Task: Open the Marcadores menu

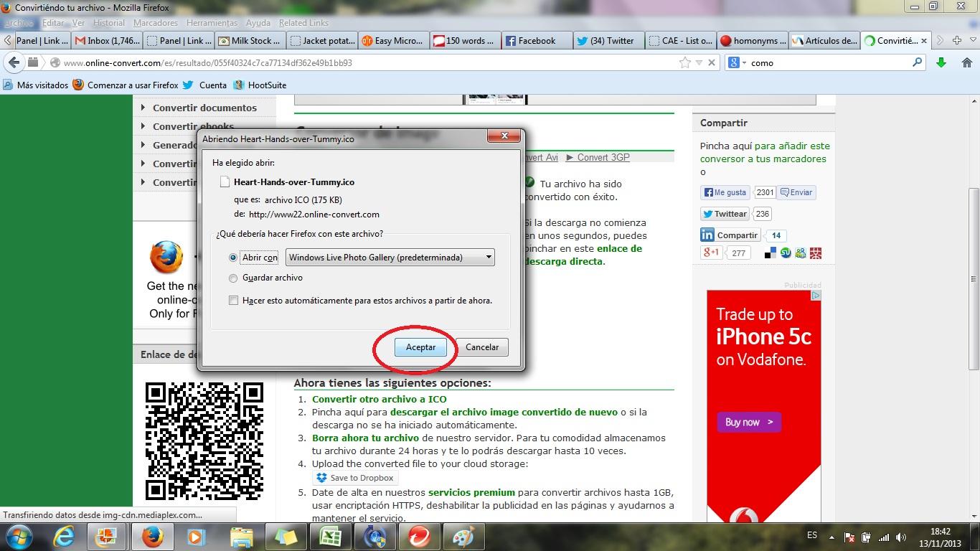Action: tap(156, 23)
